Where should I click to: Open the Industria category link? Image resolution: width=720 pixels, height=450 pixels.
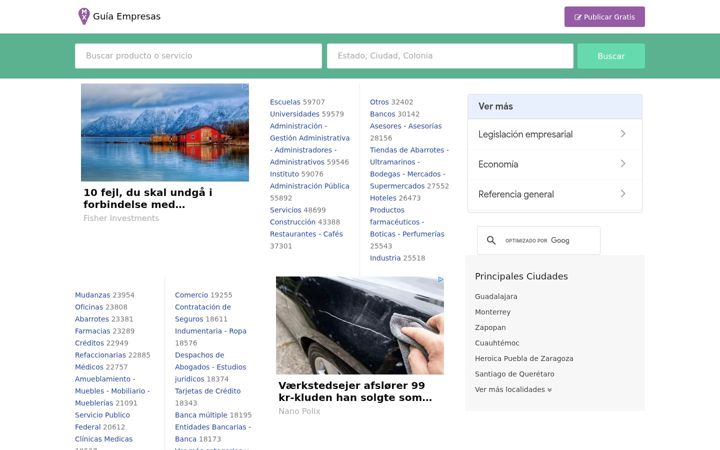(385, 258)
